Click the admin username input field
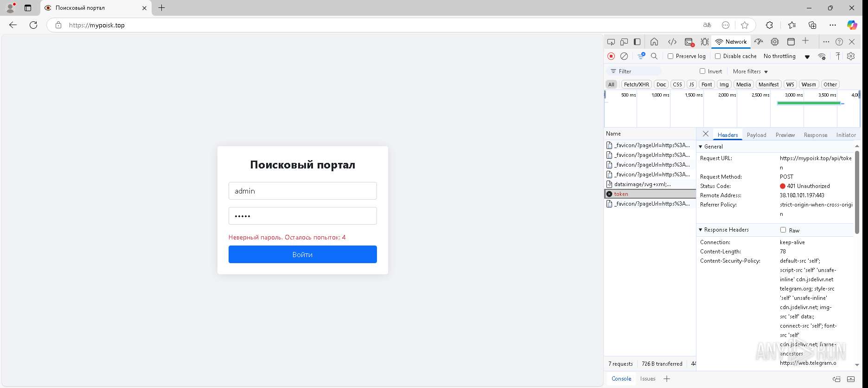 coord(302,191)
